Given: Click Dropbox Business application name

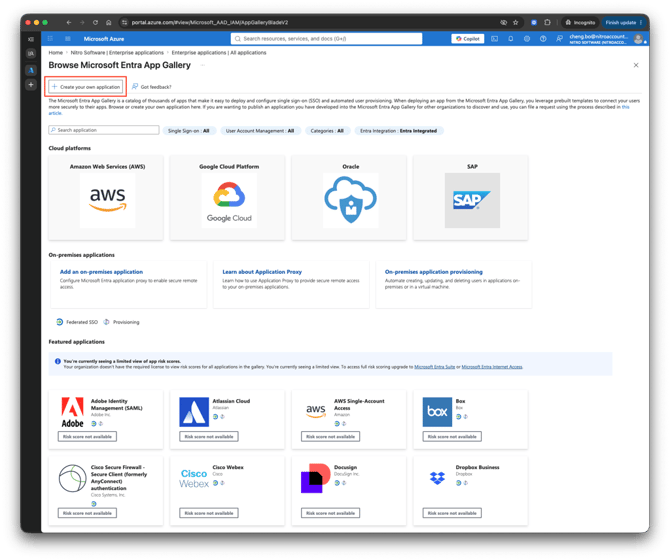Looking at the screenshot, I should coord(477,467).
